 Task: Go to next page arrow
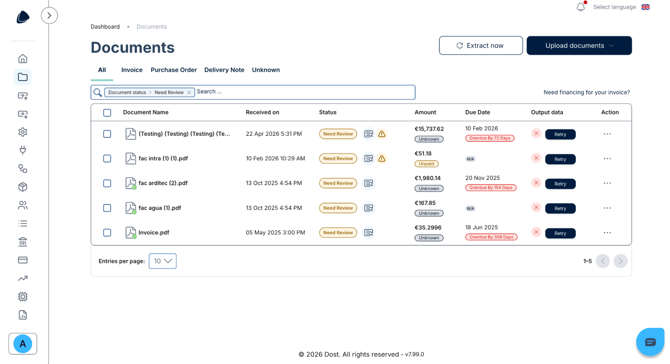[x=620, y=261]
